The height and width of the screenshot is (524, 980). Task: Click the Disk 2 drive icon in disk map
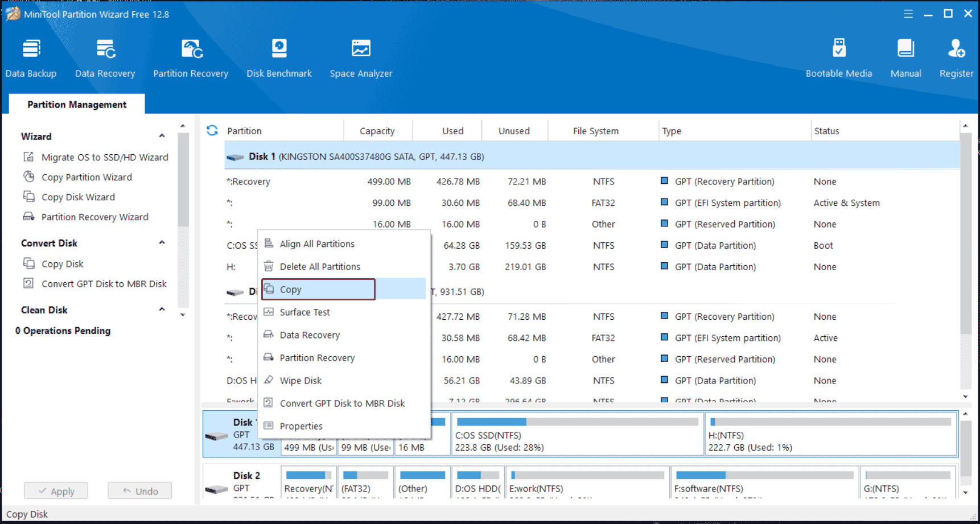coord(216,489)
